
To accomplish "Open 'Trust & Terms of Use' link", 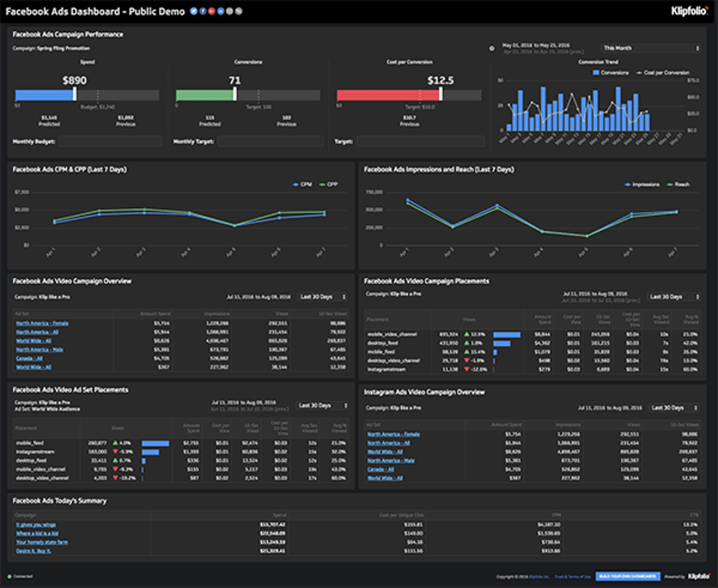I will (573, 577).
